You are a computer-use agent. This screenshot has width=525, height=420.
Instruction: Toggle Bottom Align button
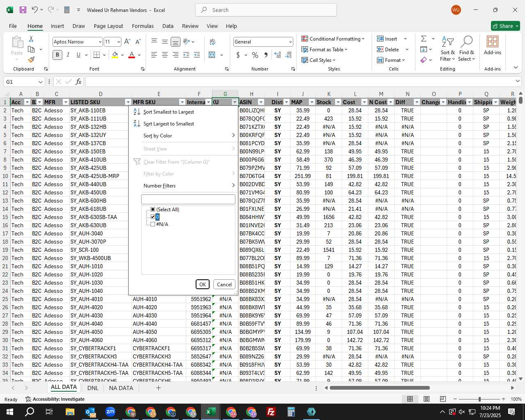pos(175,42)
